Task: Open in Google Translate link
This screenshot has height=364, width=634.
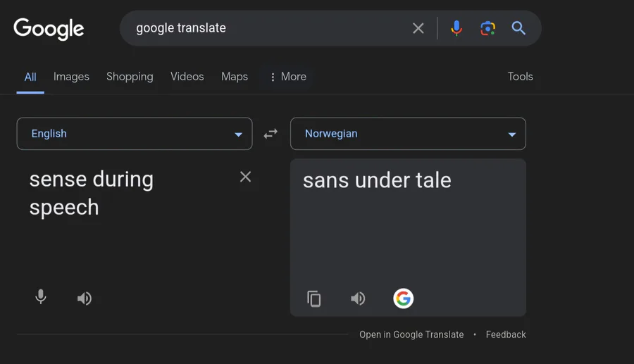Action: click(x=411, y=334)
